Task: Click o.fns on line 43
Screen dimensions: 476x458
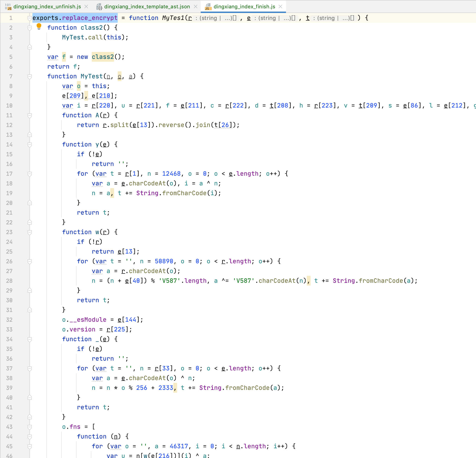Action: [x=71, y=427]
